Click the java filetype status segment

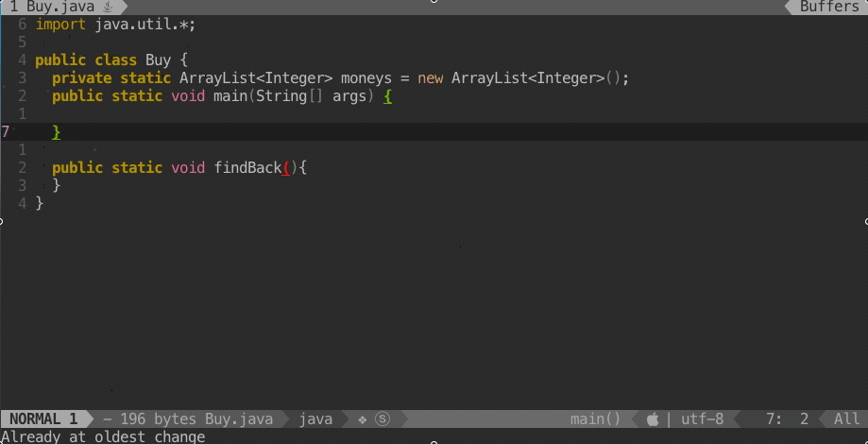315,418
